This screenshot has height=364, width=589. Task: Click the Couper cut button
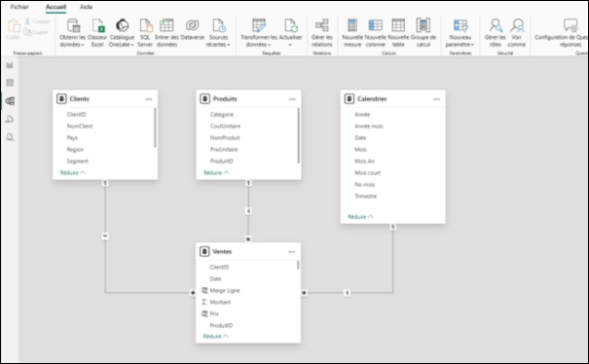[x=37, y=21]
